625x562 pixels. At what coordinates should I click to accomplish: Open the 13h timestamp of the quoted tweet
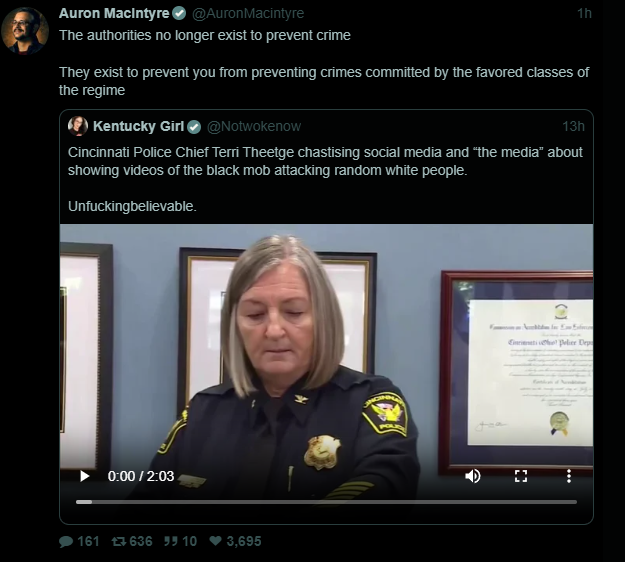[x=573, y=126]
